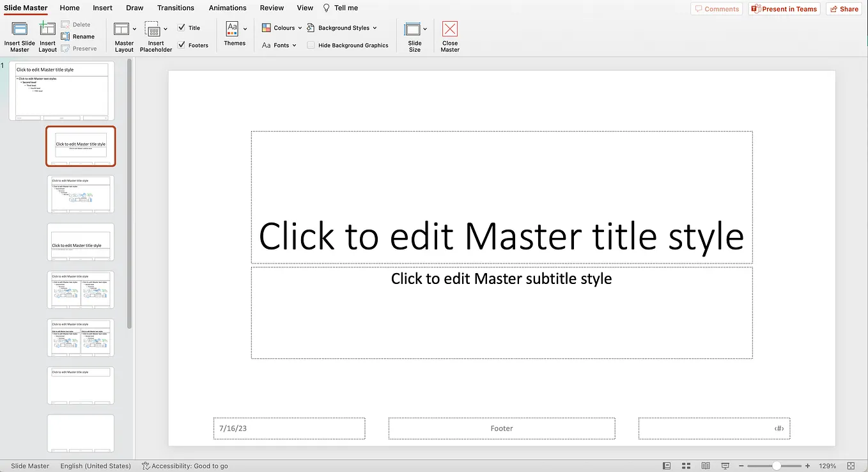The width and height of the screenshot is (868, 472).
Task: Click the Insert Slide Master icon
Action: click(x=20, y=29)
